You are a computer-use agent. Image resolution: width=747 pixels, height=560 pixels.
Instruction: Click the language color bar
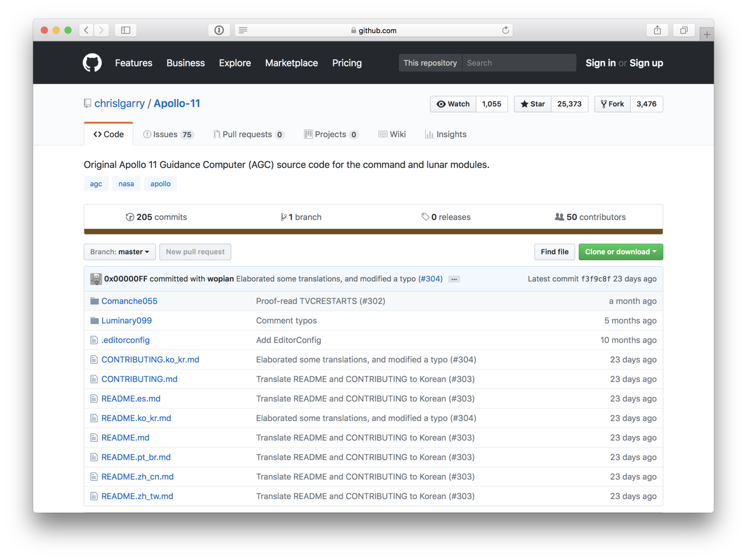(x=373, y=231)
